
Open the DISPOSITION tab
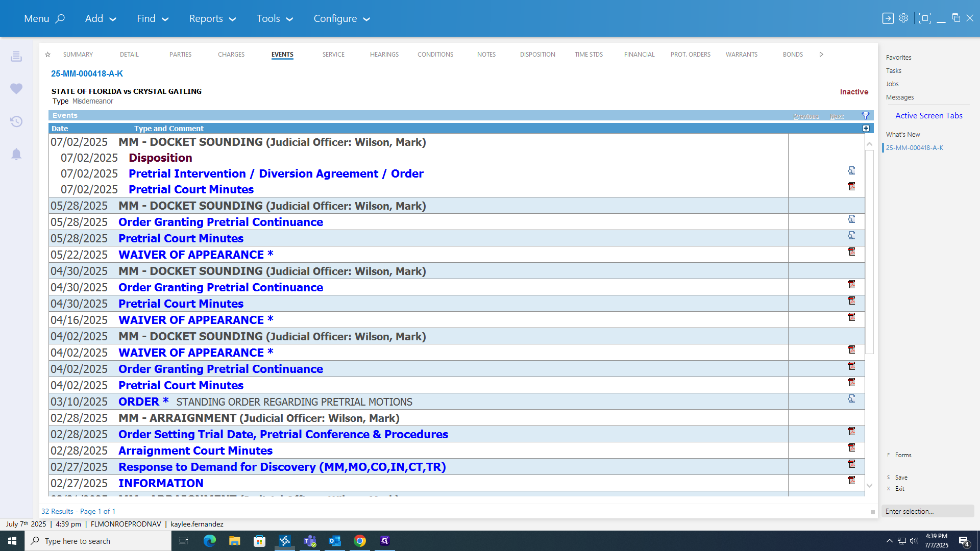[537, 55]
